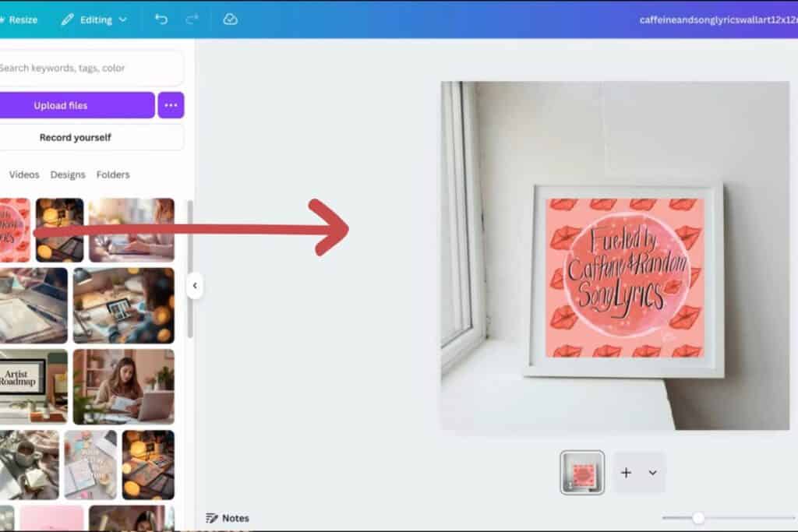Open the Folders tab

coord(113,174)
